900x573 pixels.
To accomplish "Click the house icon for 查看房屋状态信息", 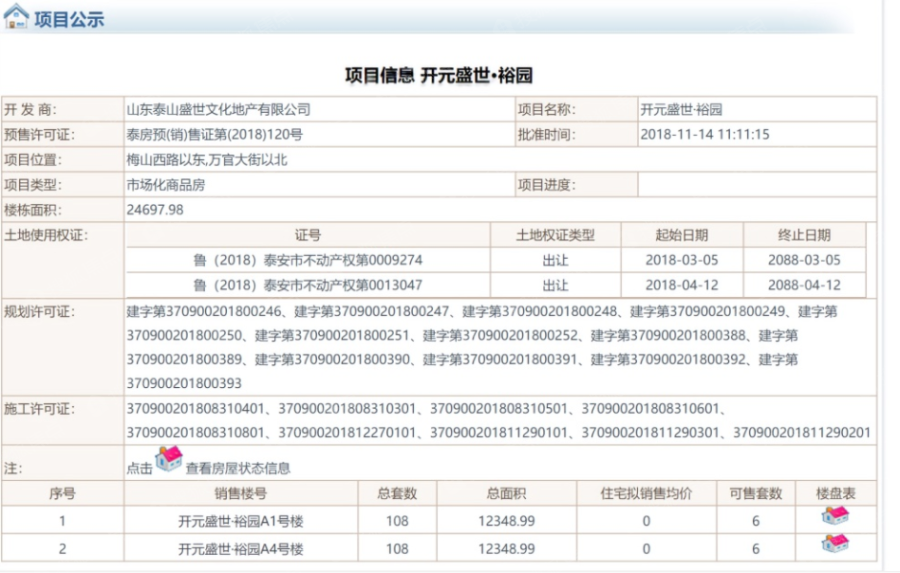I will 169,460.
